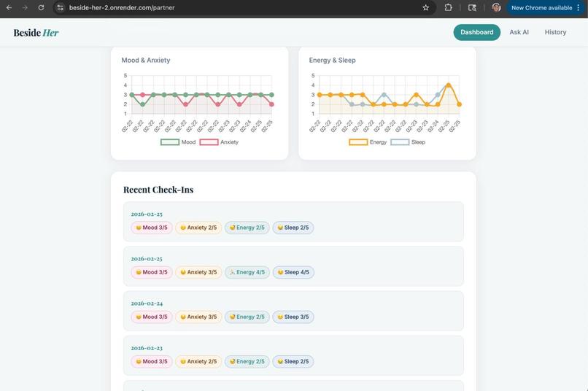Viewport: 588px width, 391px height.
Task: Click pink Anxiety legend color box
Action: 209,142
